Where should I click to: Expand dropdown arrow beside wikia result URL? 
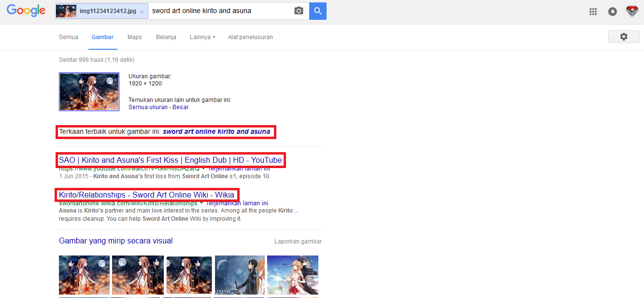(201, 203)
